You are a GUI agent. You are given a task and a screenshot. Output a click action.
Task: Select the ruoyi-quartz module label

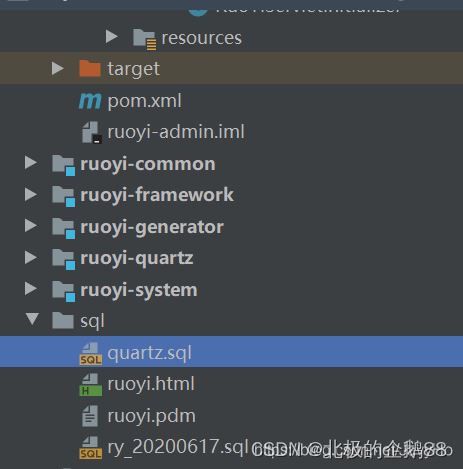[137, 259]
